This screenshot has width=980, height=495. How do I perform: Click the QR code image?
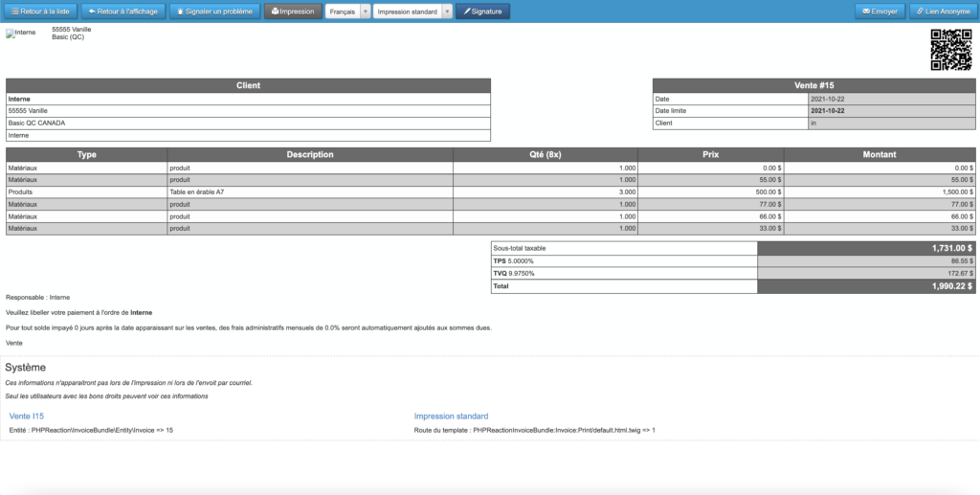click(x=950, y=50)
